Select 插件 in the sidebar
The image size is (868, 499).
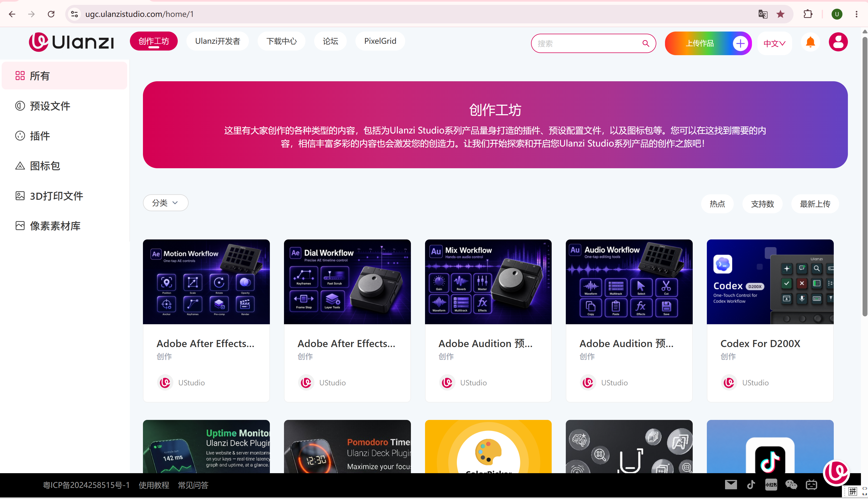64,136
